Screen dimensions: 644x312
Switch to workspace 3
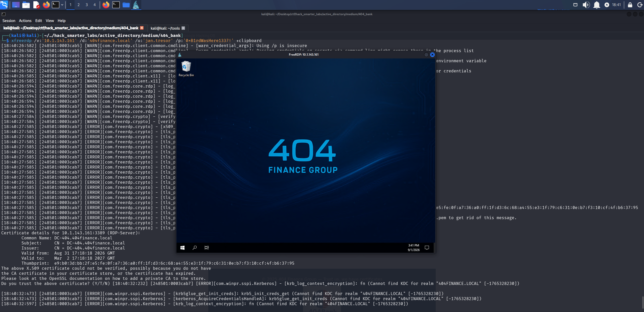87,5
